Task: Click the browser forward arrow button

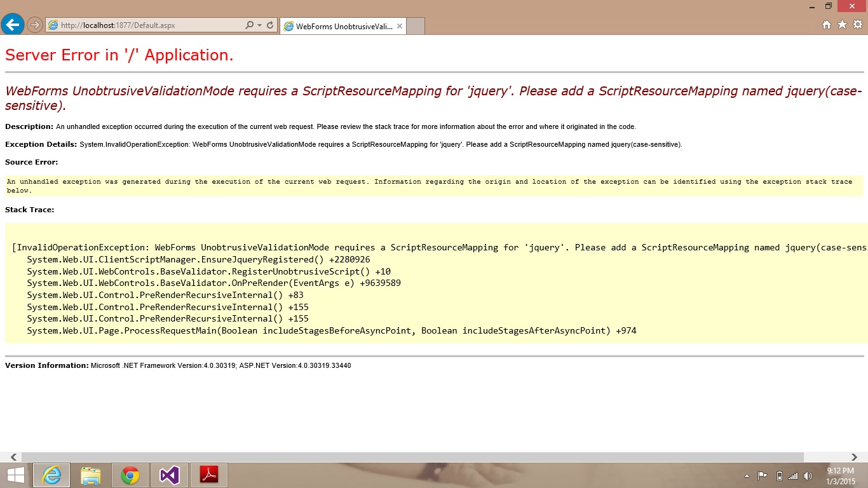Action: 35,25
